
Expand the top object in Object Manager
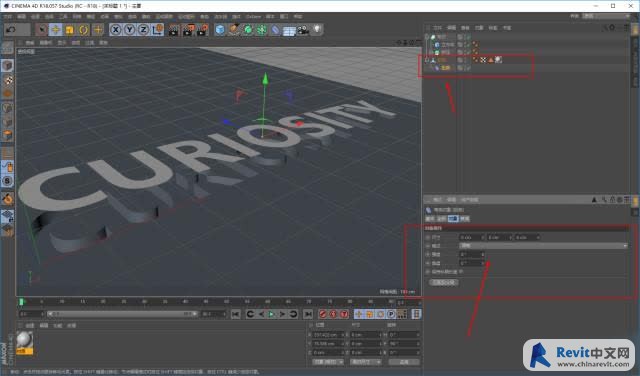coord(427,37)
